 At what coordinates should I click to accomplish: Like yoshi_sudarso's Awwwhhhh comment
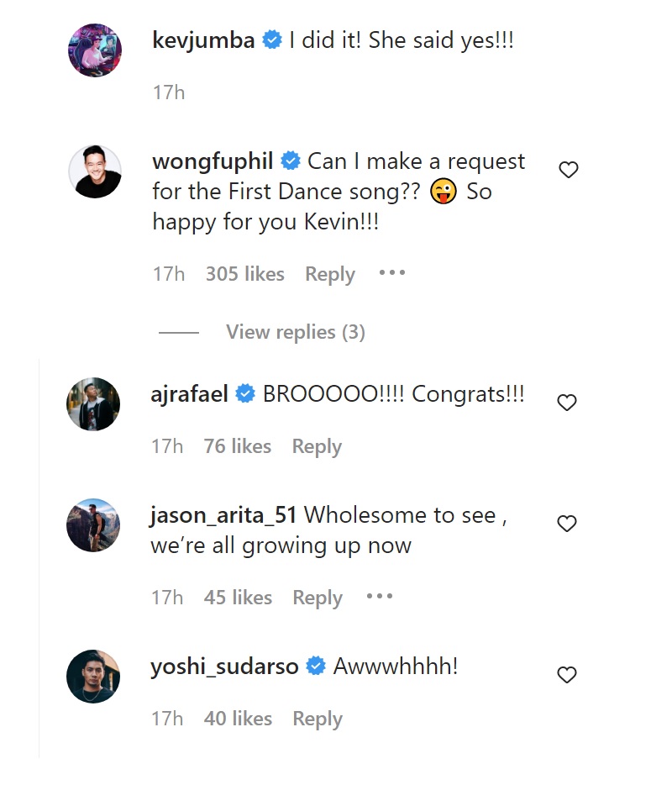(x=567, y=674)
